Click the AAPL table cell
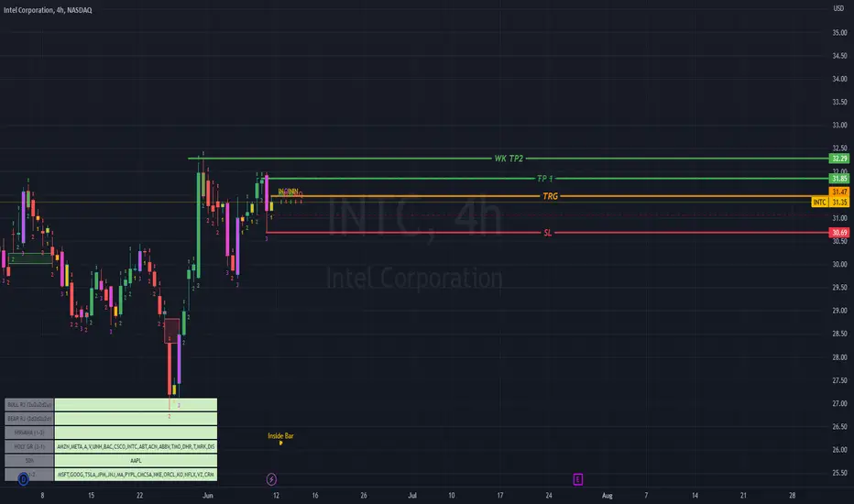 point(136,460)
